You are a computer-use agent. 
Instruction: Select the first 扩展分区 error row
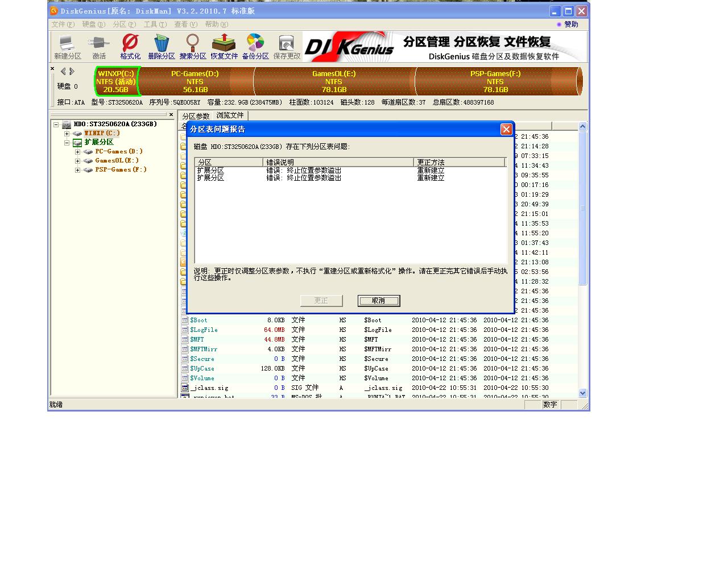pos(350,170)
